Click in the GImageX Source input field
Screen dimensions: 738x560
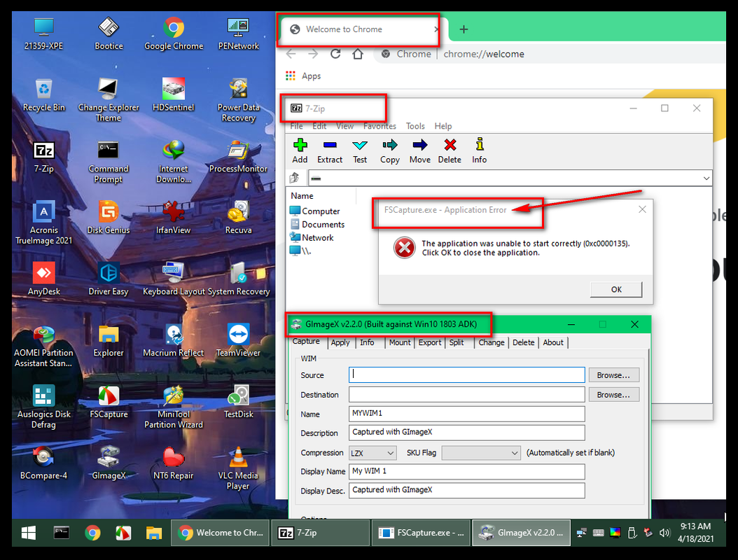[x=466, y=375]
